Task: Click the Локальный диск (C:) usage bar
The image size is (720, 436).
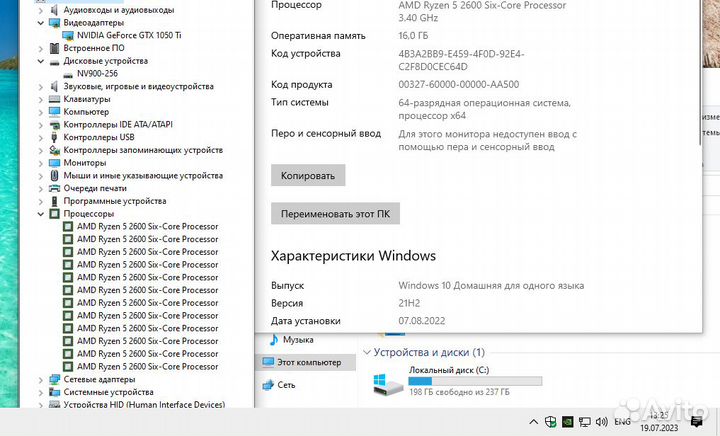Action: (475, 381)
